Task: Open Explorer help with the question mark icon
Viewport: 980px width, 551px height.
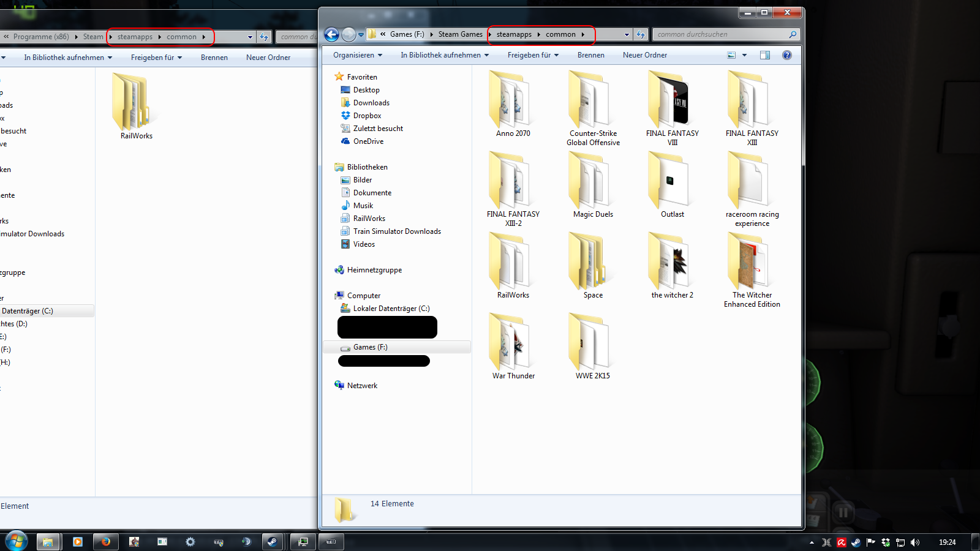Action: click(787, 55)
